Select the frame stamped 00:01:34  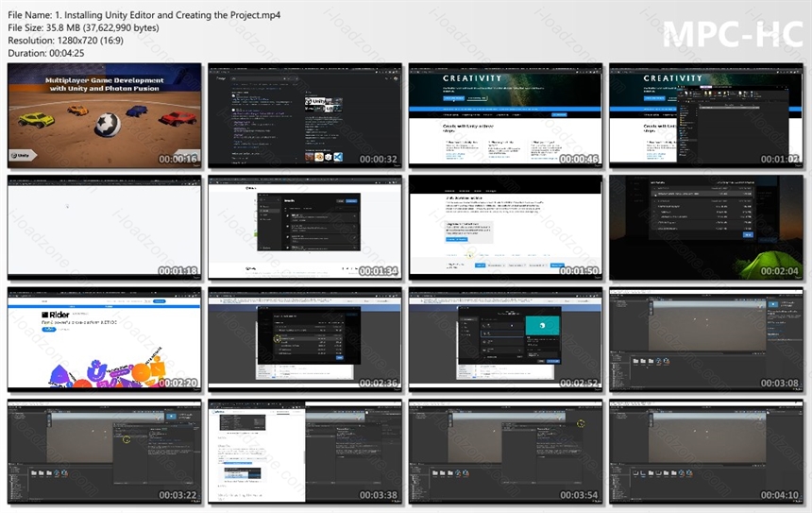click(x=304, y=228)
